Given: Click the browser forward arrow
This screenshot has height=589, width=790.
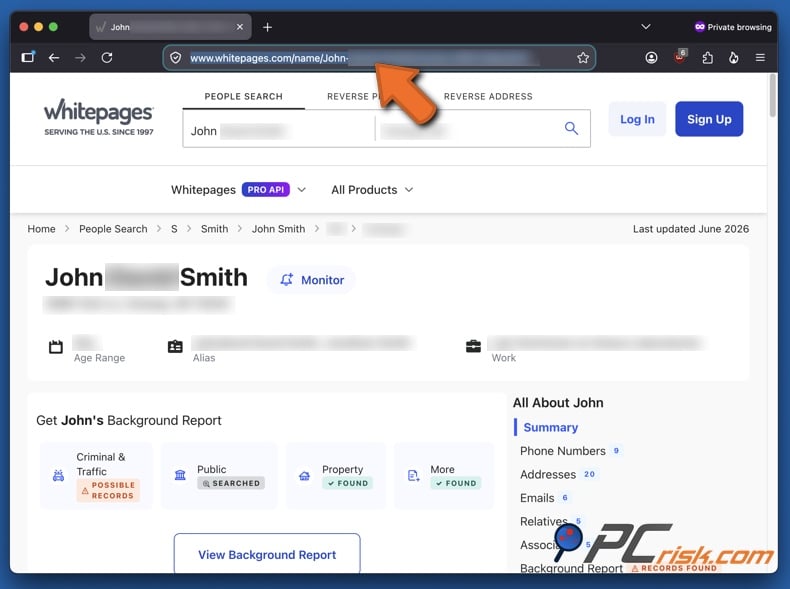Looking at the screenshot, I should [80, 58].
